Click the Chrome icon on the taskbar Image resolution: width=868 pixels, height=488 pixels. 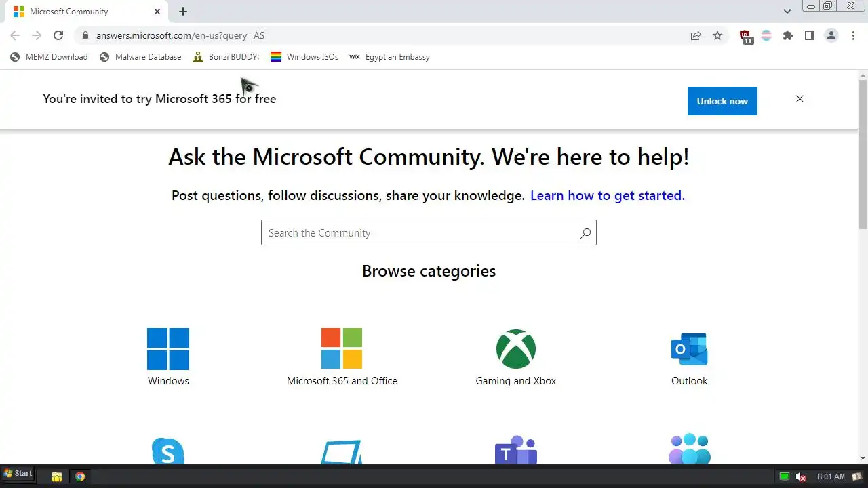pyautogui.click(x=80, y=476)
